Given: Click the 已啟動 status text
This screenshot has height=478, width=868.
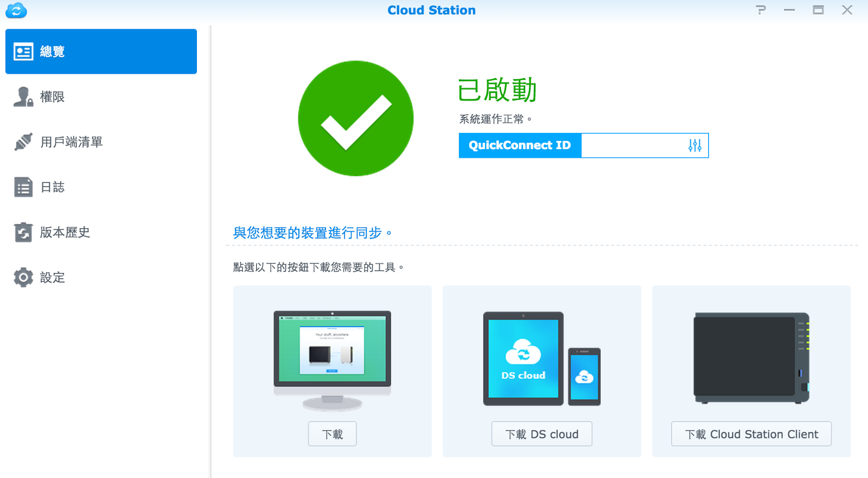Looking at the screenshot, I should point(497,90).
